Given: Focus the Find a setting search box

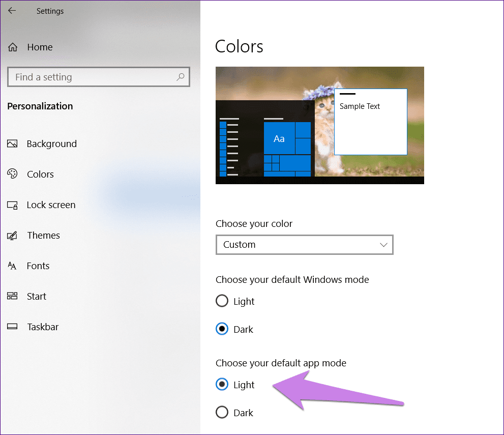Looking at the screenshot, I should coord(98,77).
